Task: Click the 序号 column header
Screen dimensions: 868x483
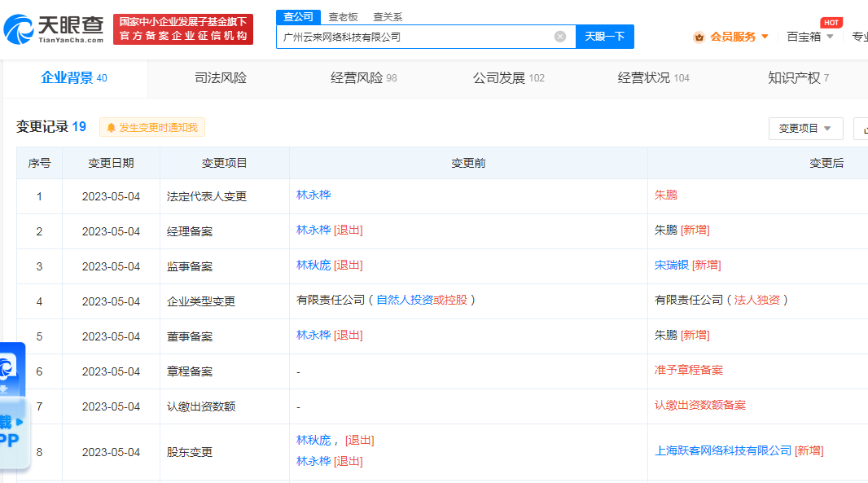Action: pos(39,164)
